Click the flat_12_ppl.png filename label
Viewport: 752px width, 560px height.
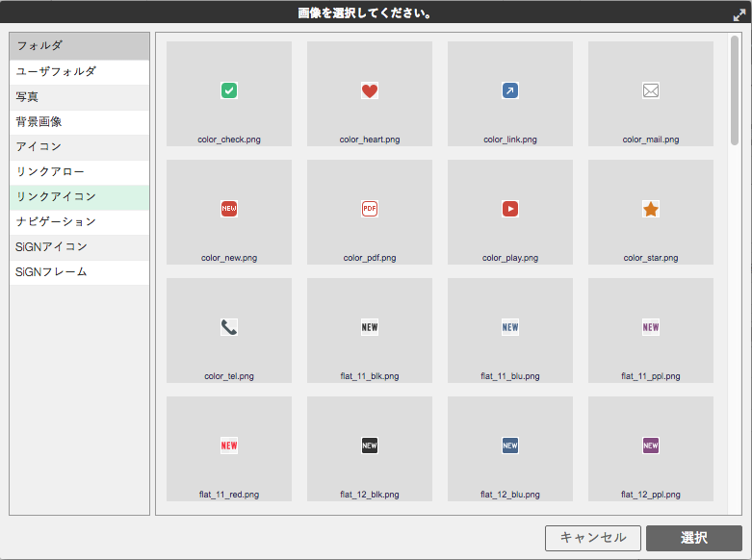pos(650,495)
